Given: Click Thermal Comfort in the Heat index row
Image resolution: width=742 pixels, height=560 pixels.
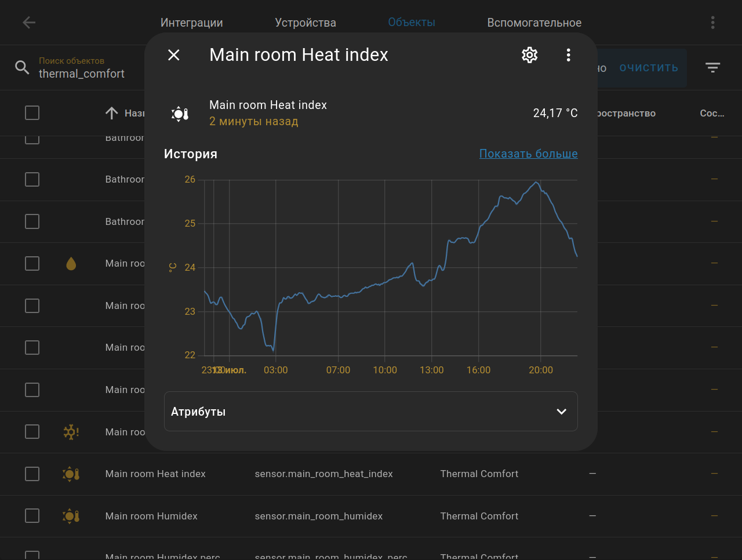Looking at the screenshot, I should (479, 474).
